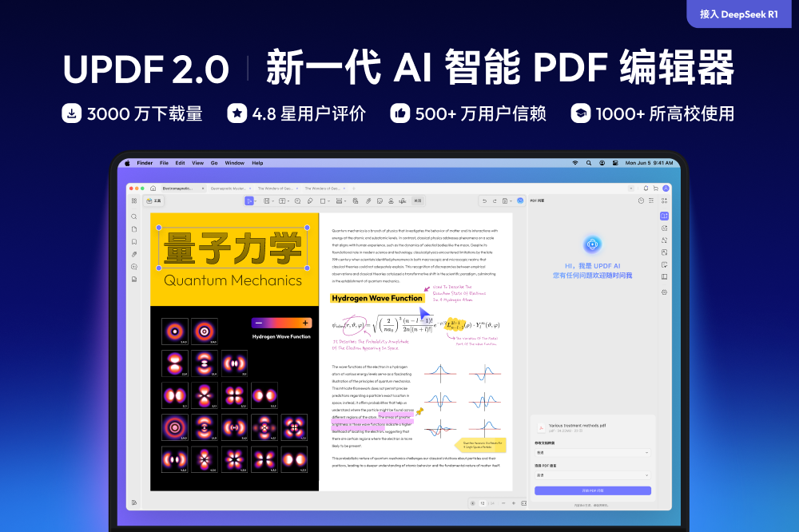The width and height of the screenshot is (799, 532).
Task: Click the orange gradient bar on black page
Action: click(281, 323)
